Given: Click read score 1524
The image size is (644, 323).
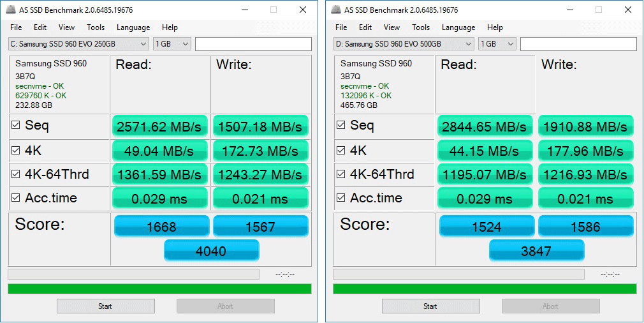Looking at the screenshot, I should click(x=487, y=226).
